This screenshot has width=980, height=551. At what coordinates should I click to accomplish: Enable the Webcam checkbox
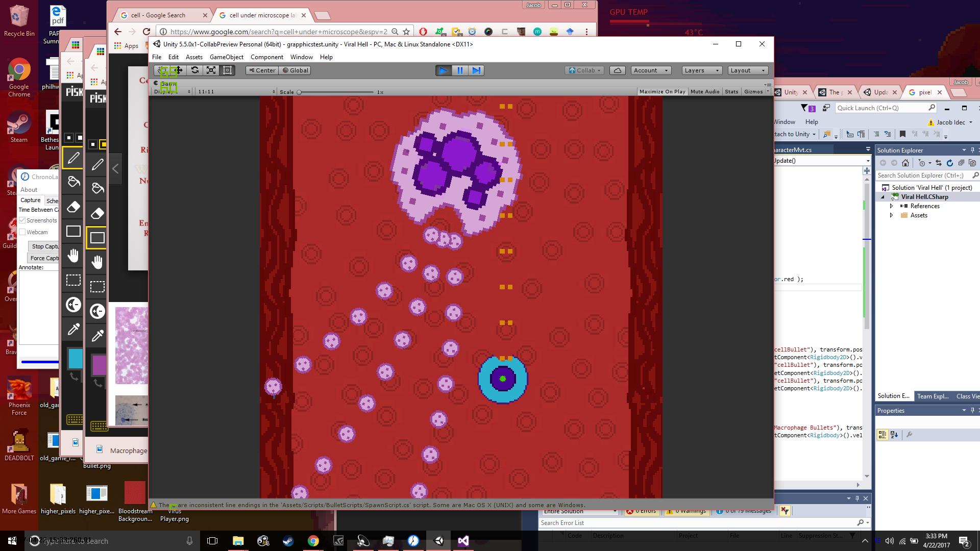(22, 232)
